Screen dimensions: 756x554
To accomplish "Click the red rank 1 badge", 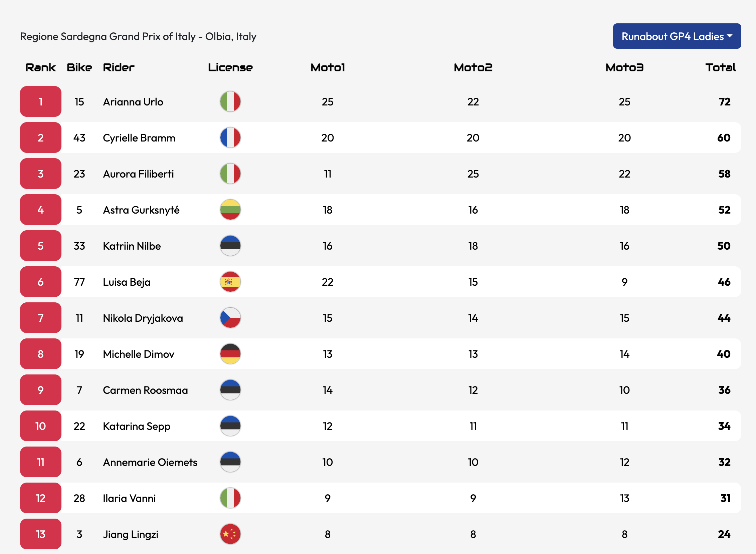I will [41, 101].
